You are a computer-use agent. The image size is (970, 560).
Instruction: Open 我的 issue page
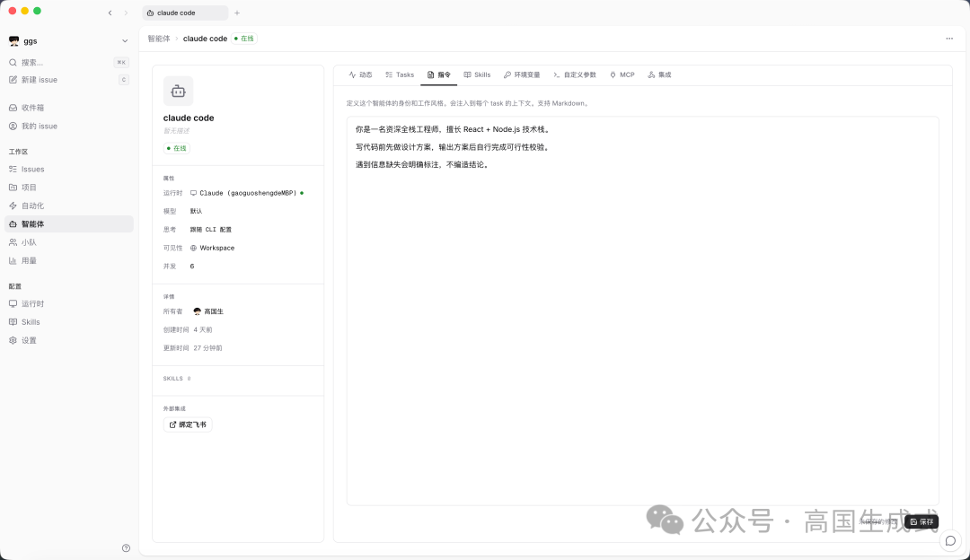point(68,127)
